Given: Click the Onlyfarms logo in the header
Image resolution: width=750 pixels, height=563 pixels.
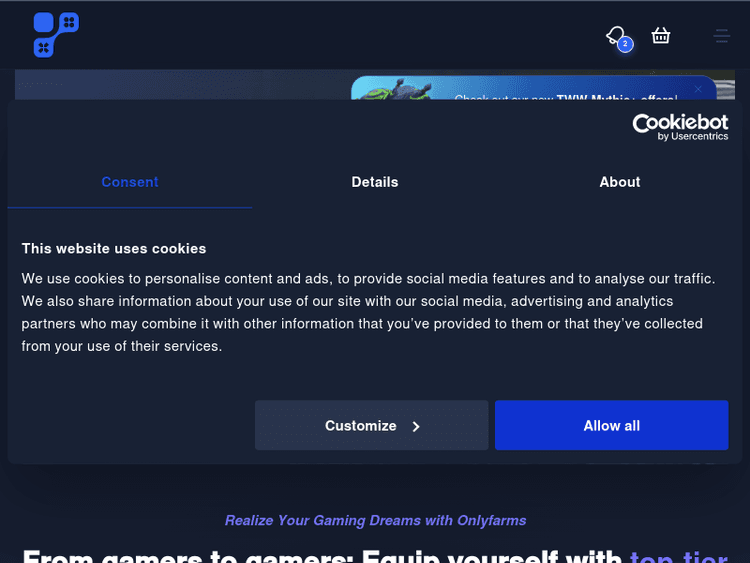Looking at the screenshot, I should 56,35.
